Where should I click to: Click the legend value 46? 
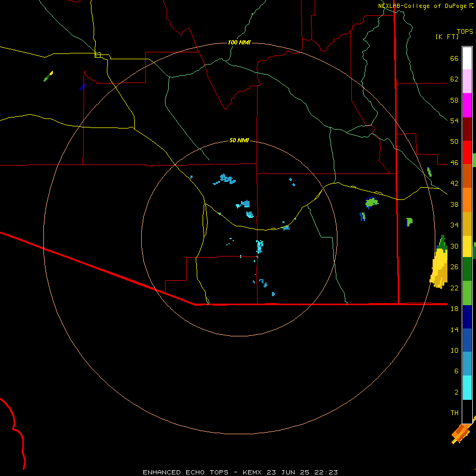454,163
